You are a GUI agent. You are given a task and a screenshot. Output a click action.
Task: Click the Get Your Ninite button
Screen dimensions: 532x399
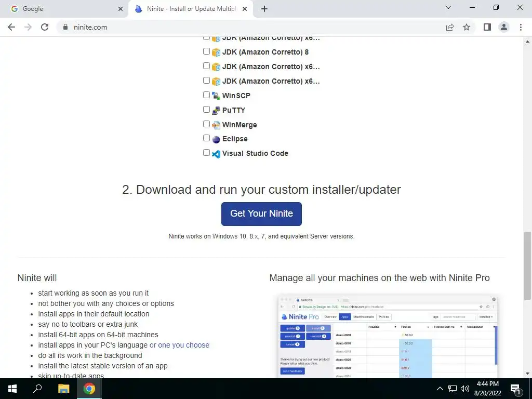tap(261, 214)
